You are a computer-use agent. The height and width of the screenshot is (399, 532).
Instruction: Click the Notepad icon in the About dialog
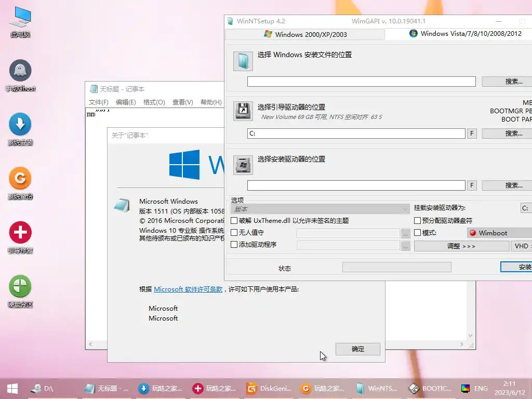tap(122, 205)
